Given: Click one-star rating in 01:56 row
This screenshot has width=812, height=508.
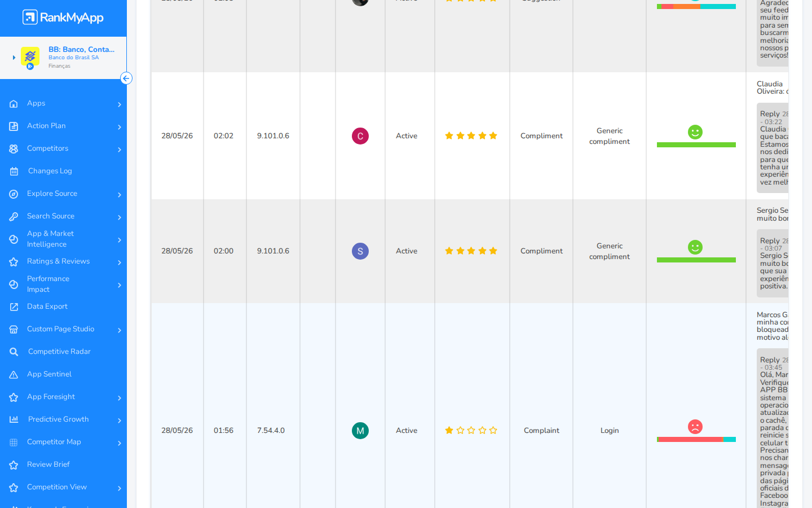Looking at the screenshot, I should (471, 430).
